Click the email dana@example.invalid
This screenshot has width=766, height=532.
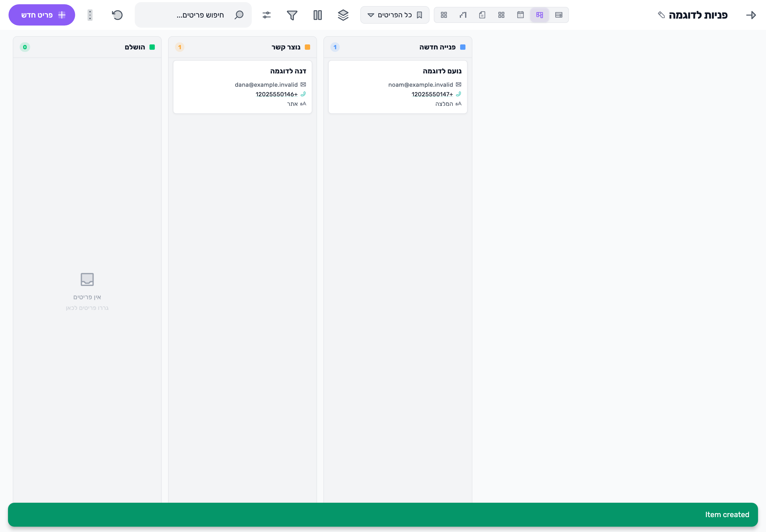(266, 85)
